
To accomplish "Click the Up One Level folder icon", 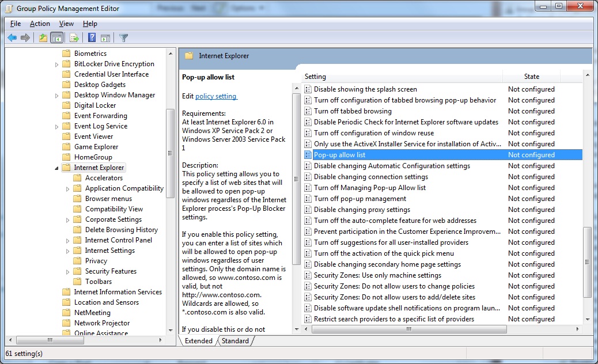I will [x=43, y=38].
